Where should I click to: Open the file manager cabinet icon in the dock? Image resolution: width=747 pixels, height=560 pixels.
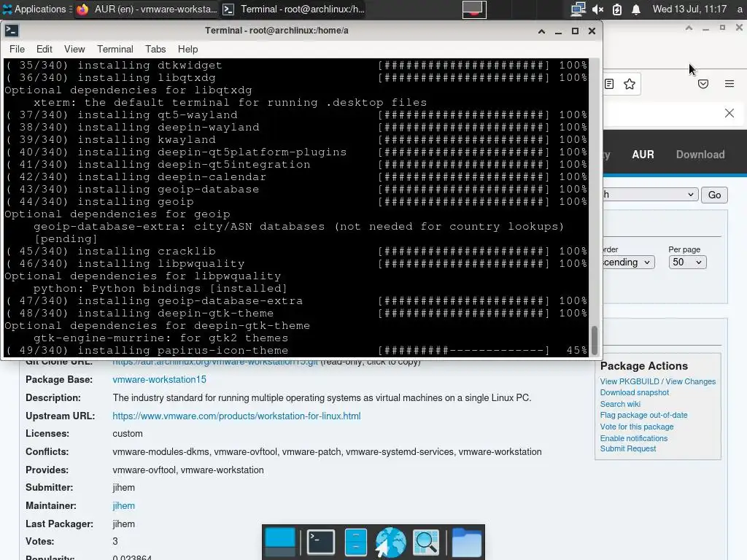pyautogui.click(x=355, y=542)
